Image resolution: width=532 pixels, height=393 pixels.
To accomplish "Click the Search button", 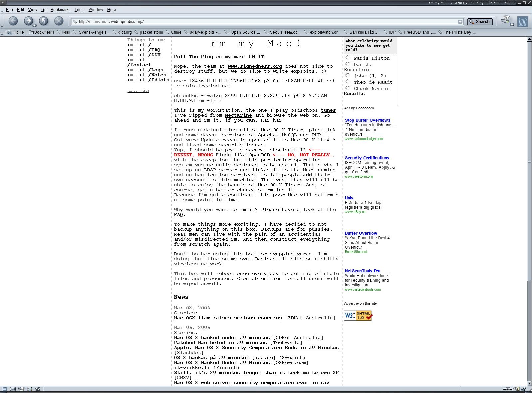I will [x=480, y=22].
